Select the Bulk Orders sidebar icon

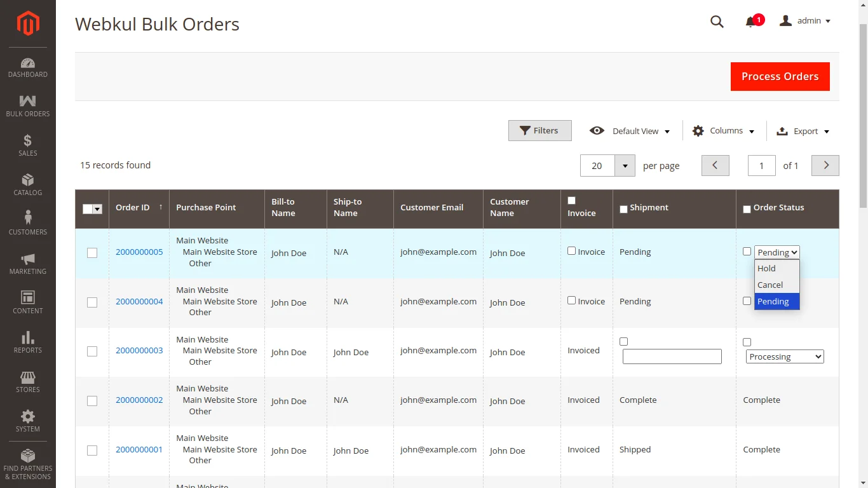(27, 105)
